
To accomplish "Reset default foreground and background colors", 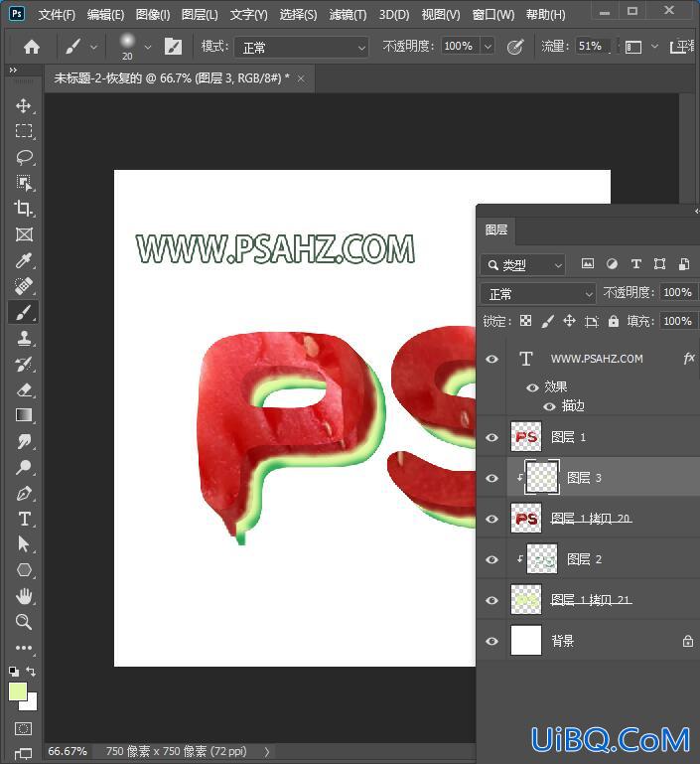I will click(x=14, y=672).
